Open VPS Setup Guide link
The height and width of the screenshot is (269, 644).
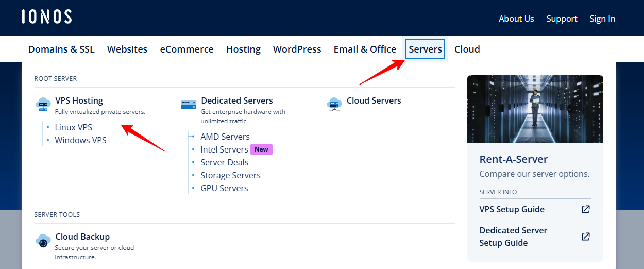tap(512, 209)
